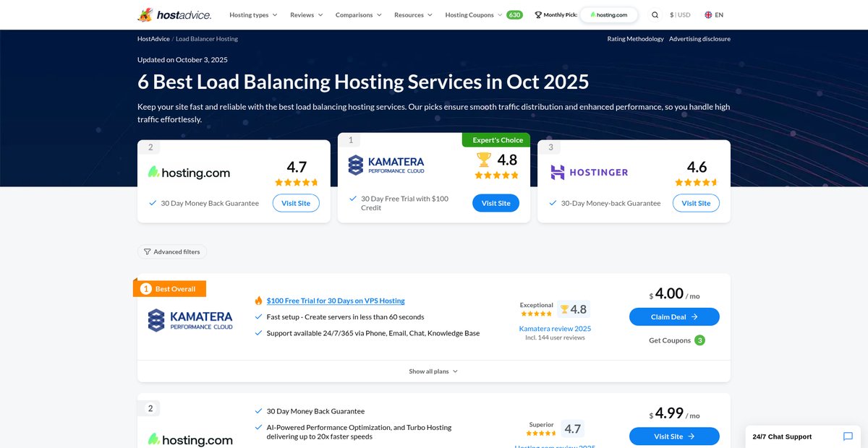Viewport: 868px width, 448px height.
Task: Click Visit Site on the Hostinger card
Action: [696, 203]
